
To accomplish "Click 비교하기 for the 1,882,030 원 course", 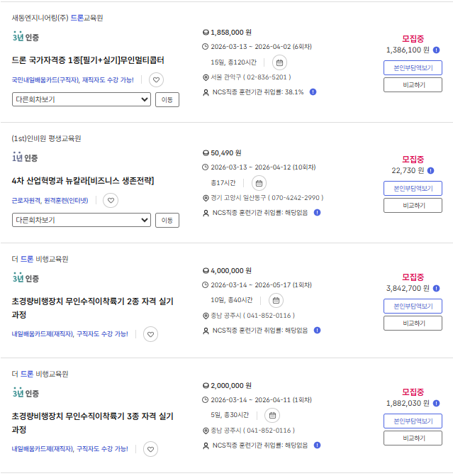I will click(x=413, y=438).
